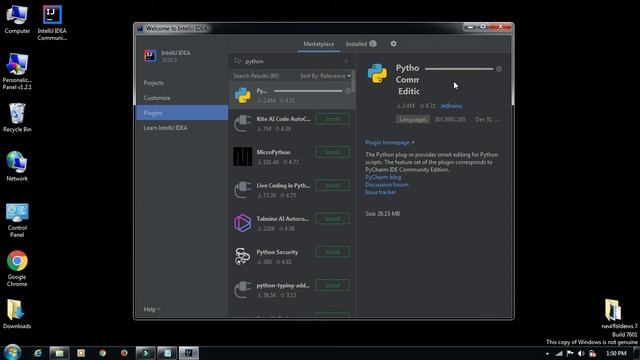Screen dimensions: 640x360
Task: Select python-typing-adder plugin icon
Action: (242, 290)
